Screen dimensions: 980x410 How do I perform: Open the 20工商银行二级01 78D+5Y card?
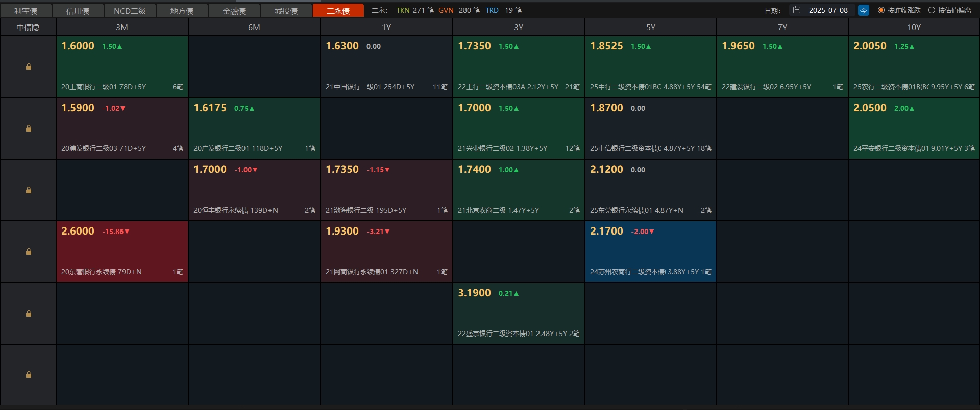122,67
